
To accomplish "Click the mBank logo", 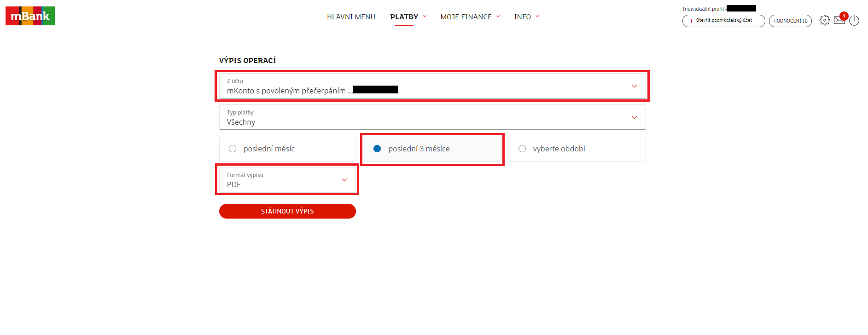I will click(30, 16).
